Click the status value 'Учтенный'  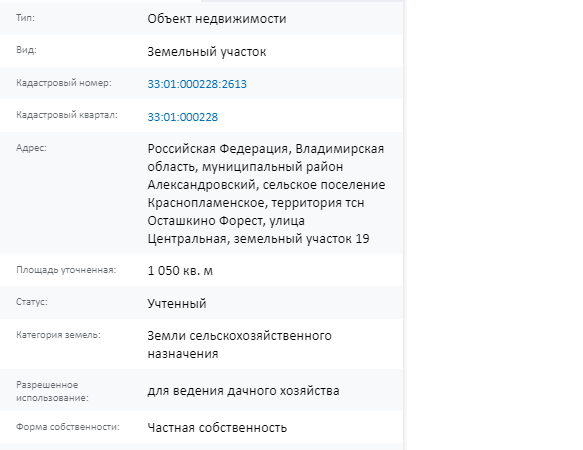tap(177, 303)
